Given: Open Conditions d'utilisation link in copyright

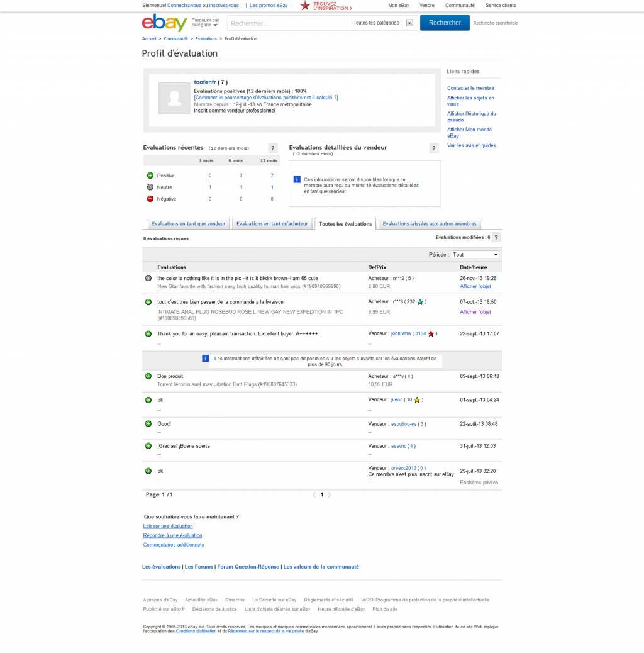Looking at the screenshot, I should (x=196, y=632).
